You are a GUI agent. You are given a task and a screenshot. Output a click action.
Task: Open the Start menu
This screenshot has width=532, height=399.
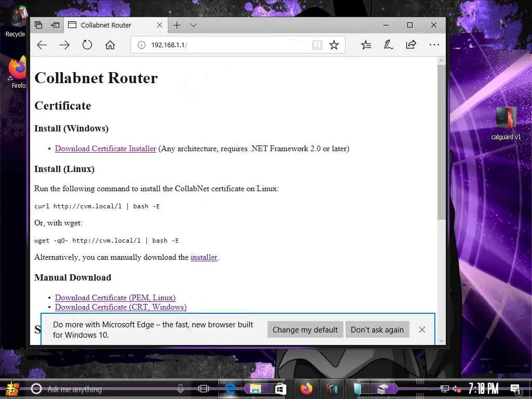[12, 389]
